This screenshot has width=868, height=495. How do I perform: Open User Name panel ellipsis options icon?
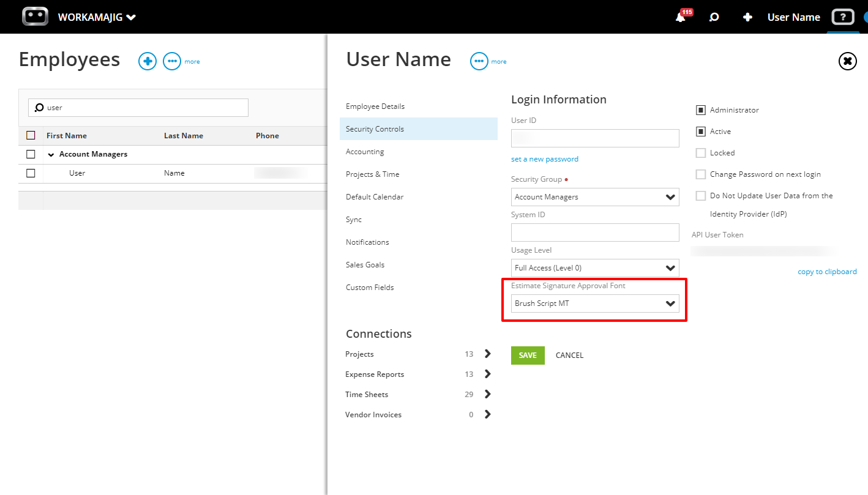tap(479, 61)
